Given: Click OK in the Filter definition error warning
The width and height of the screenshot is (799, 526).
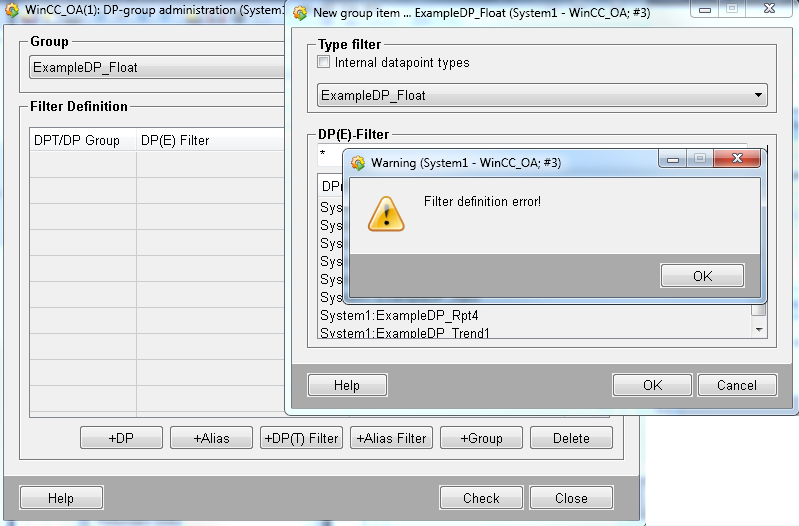Looking at the screenshot, I should coord(702,276).
